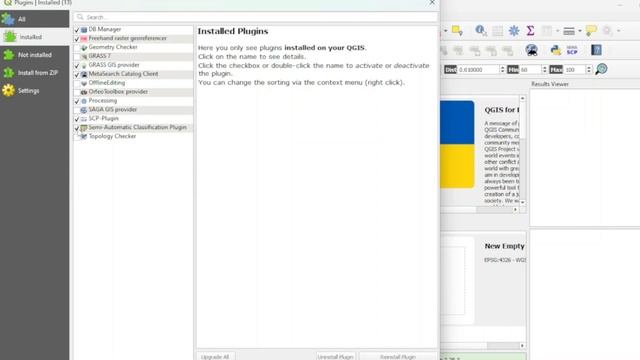Open the New Empty project template

[483, 280]
